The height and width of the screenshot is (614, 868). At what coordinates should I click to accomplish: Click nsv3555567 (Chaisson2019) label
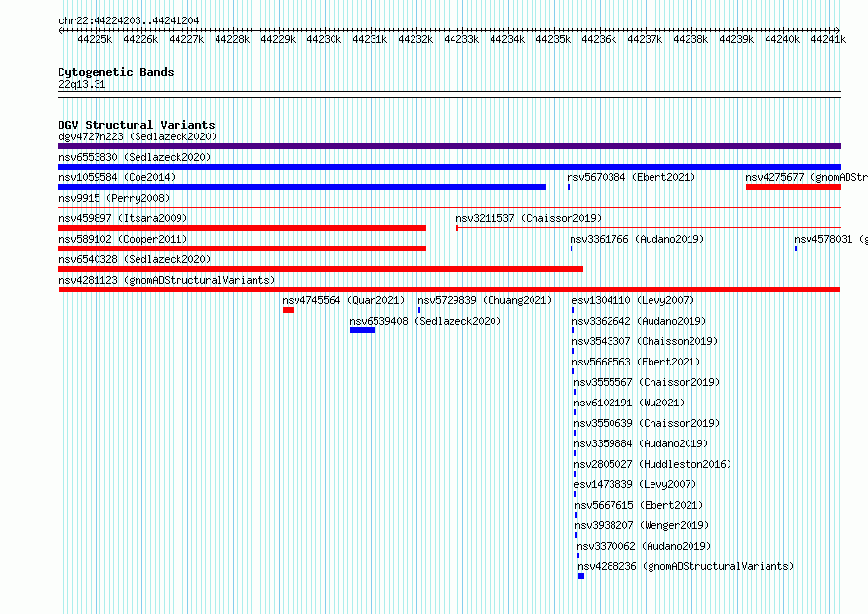pos(647,382)
